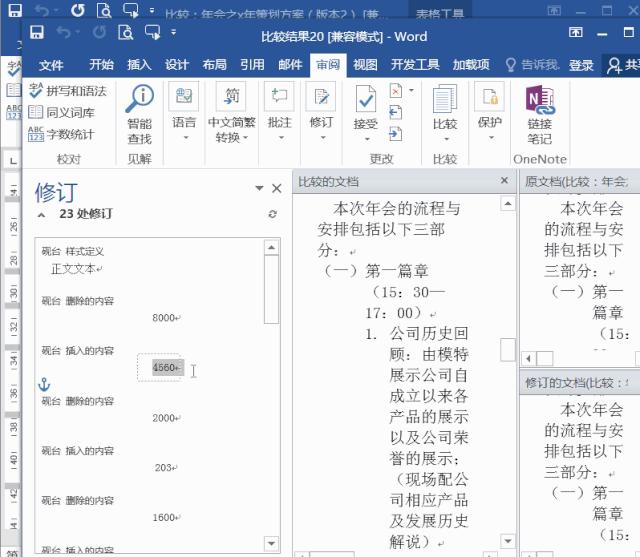Expand the Protect (保护) dropdown arrow

pyautogui.click(x=491, y=138)
